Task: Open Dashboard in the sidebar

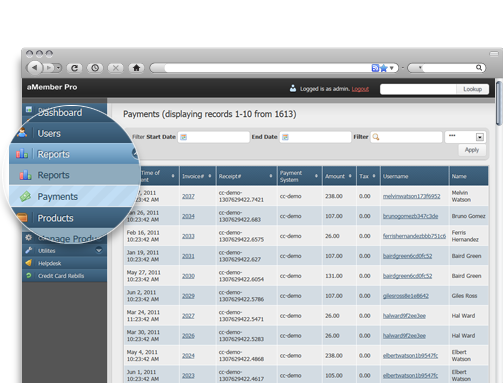Action: pos(60,113)
